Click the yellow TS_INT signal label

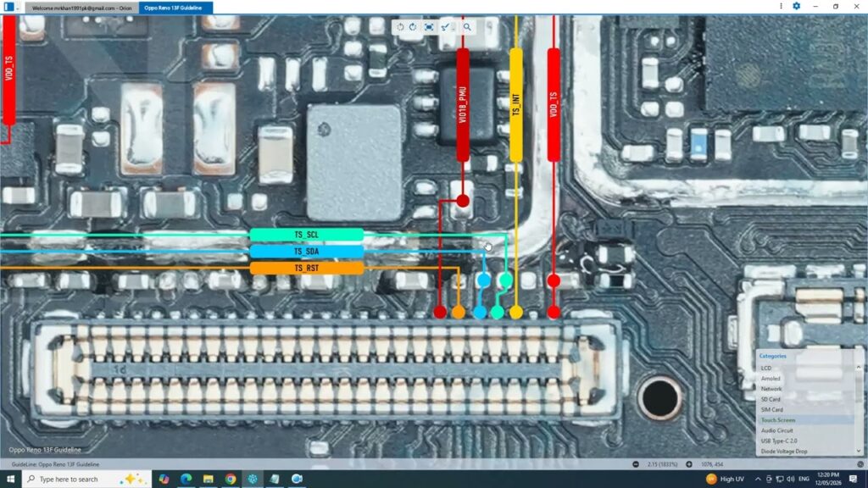[516, 104]
